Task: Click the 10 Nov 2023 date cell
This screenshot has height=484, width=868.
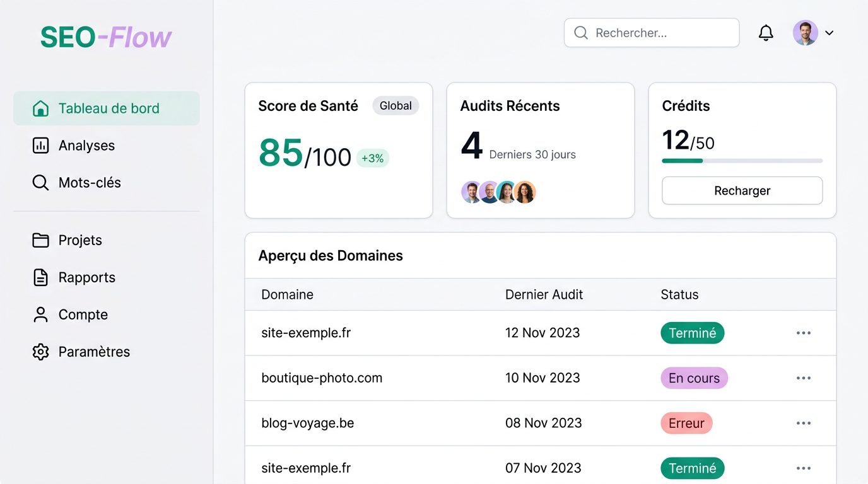Action: [542, 378]
